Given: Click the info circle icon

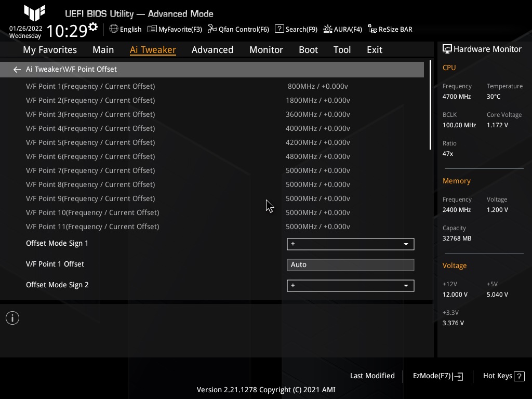Looking at the screenshot, I should tap(12, 318).
